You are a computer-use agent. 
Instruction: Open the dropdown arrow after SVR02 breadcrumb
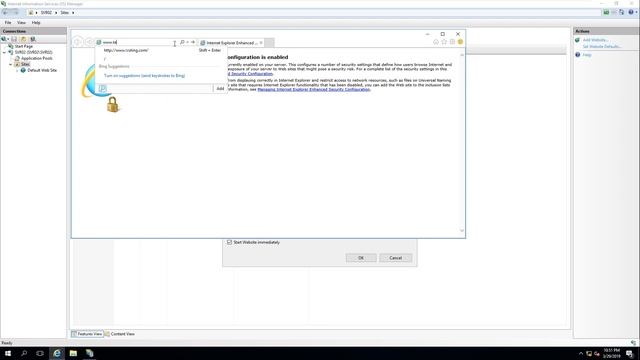56,13
